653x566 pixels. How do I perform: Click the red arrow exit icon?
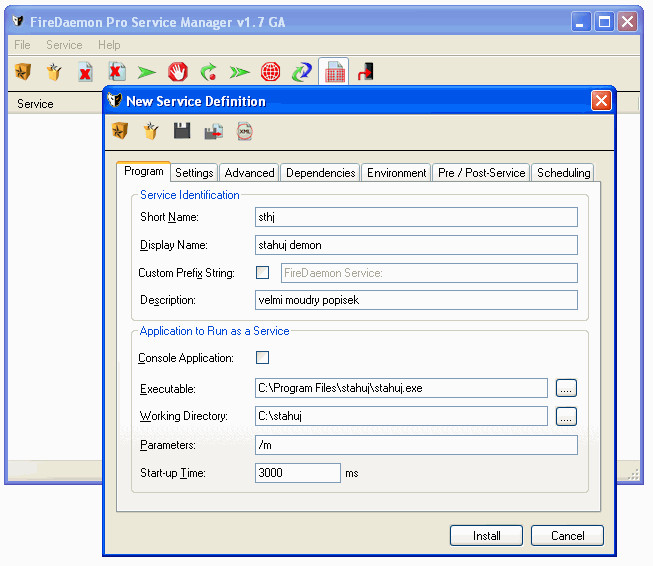366,72
